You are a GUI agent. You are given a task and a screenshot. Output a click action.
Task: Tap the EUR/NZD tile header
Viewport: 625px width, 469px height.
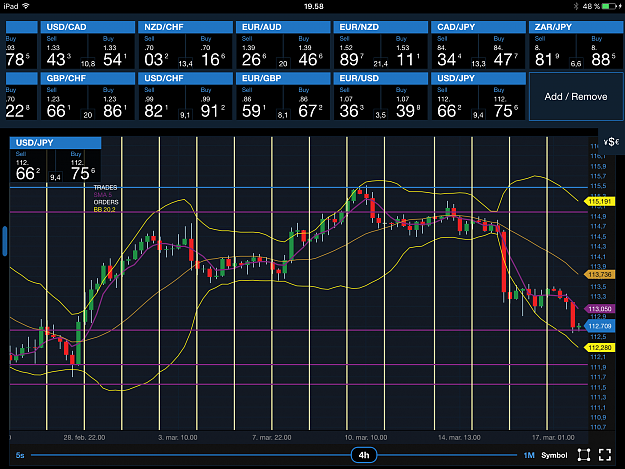381,27
